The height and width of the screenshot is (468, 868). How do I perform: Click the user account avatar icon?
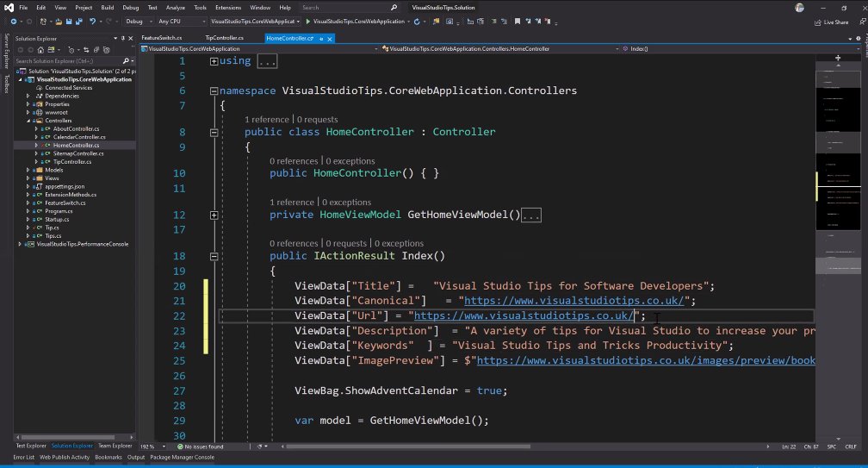tap(799, 8)
